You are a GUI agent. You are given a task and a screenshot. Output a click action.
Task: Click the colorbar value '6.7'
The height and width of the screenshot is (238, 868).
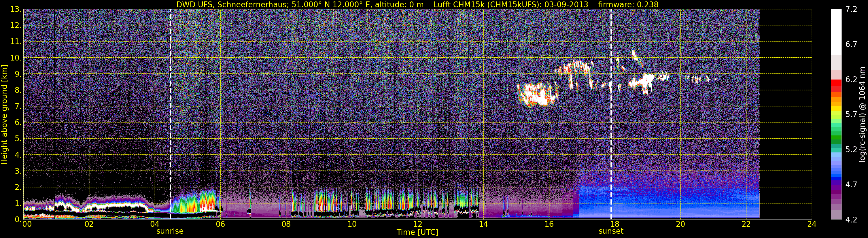(851, 44)
